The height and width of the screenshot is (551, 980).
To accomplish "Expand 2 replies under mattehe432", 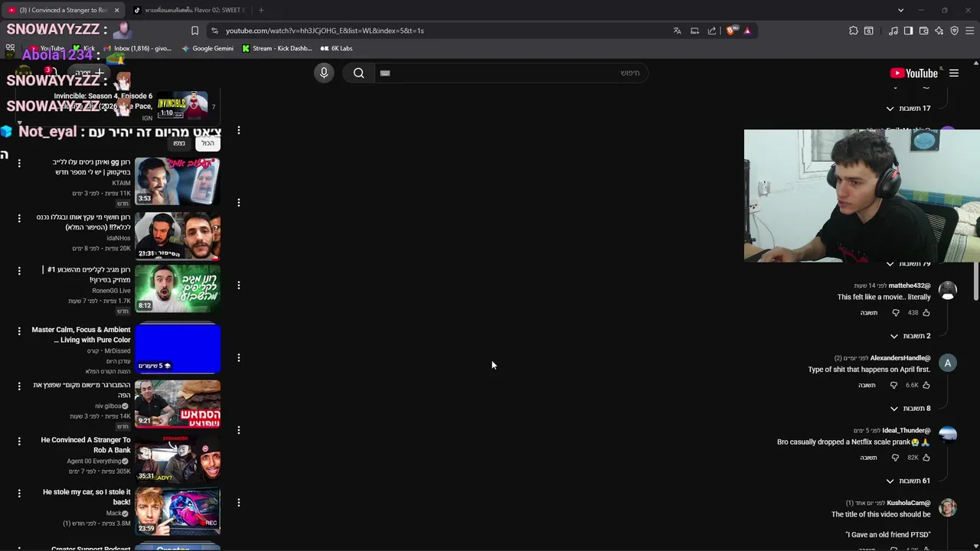I will pos(910,336).
